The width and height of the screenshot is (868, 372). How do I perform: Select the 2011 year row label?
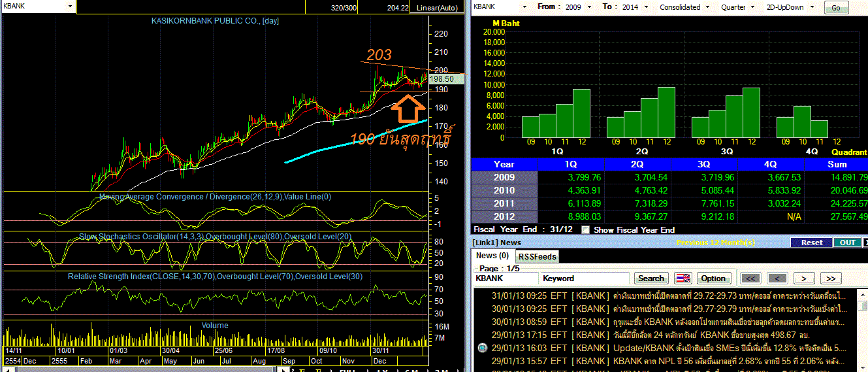pos(504,203)
